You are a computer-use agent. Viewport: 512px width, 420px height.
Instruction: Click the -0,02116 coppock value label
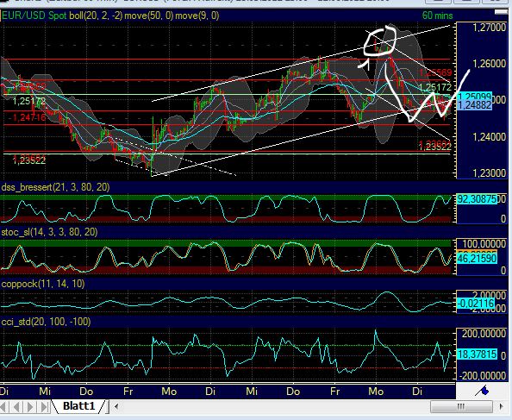(x=476, y=304)
